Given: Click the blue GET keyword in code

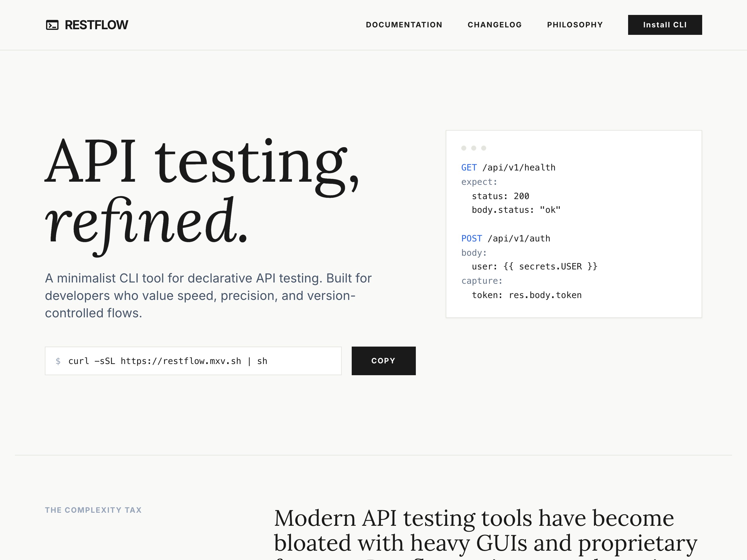Looking at the screenshot, I should tap(469, 168).
